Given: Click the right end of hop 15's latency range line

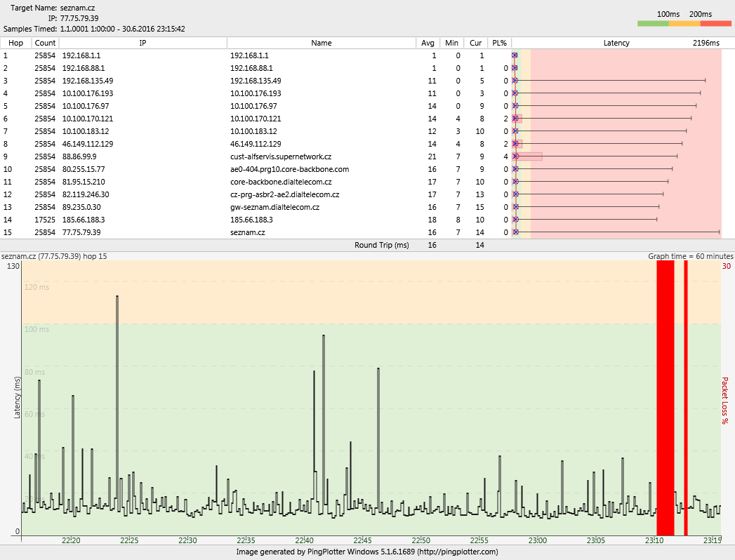Looking at the screenshot, I should pyautogui.click(x=720, y=232).
